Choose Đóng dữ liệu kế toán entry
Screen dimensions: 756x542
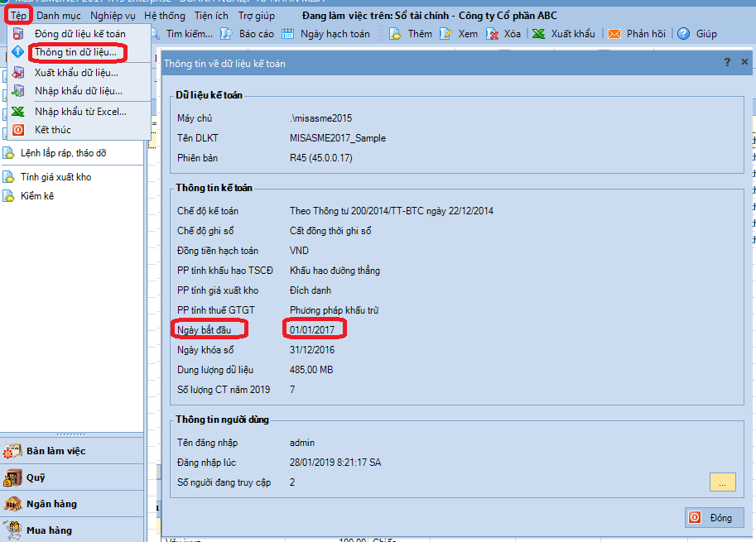80,34
